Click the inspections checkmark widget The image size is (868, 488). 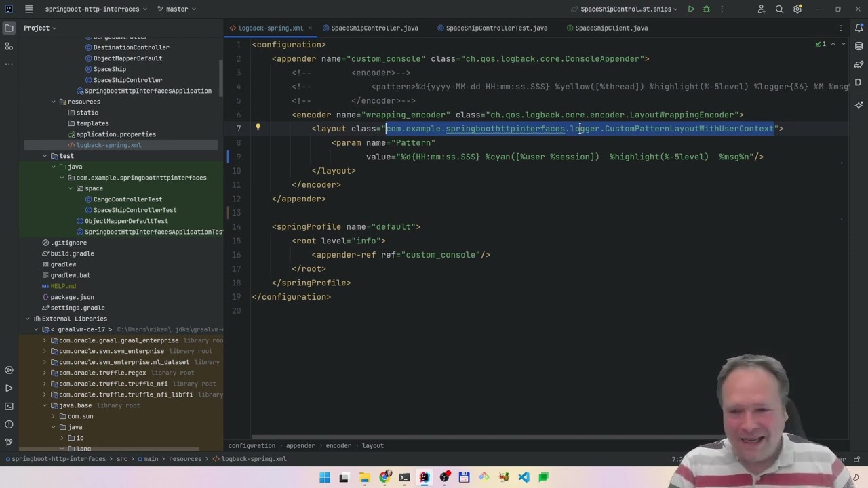[x=820, y=44]
